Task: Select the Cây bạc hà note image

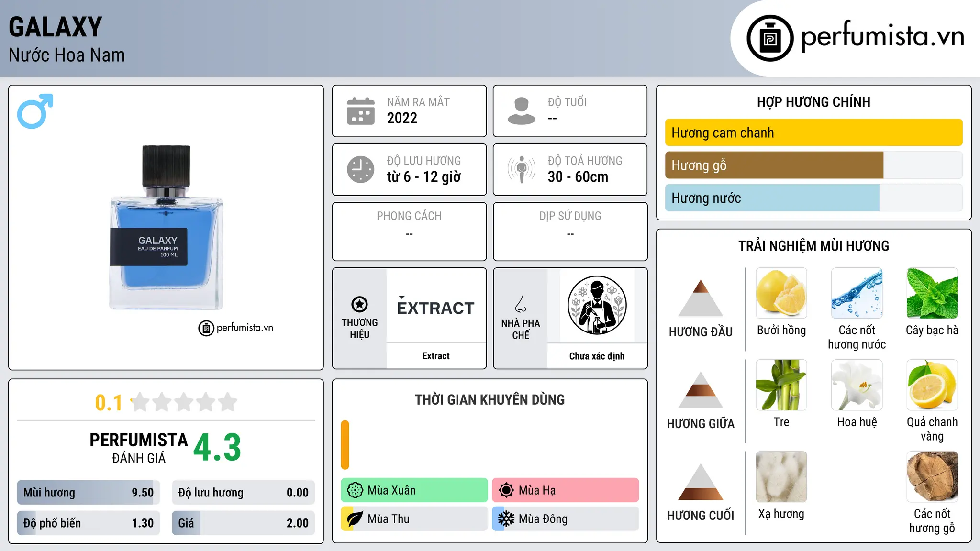Action: (x=932, y=293)
